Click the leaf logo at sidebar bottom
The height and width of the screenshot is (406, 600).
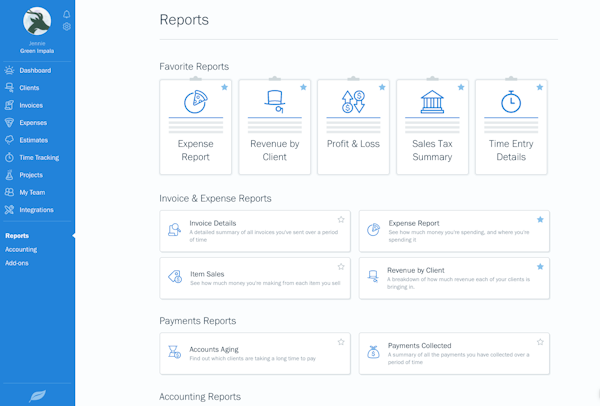[37, 390]
